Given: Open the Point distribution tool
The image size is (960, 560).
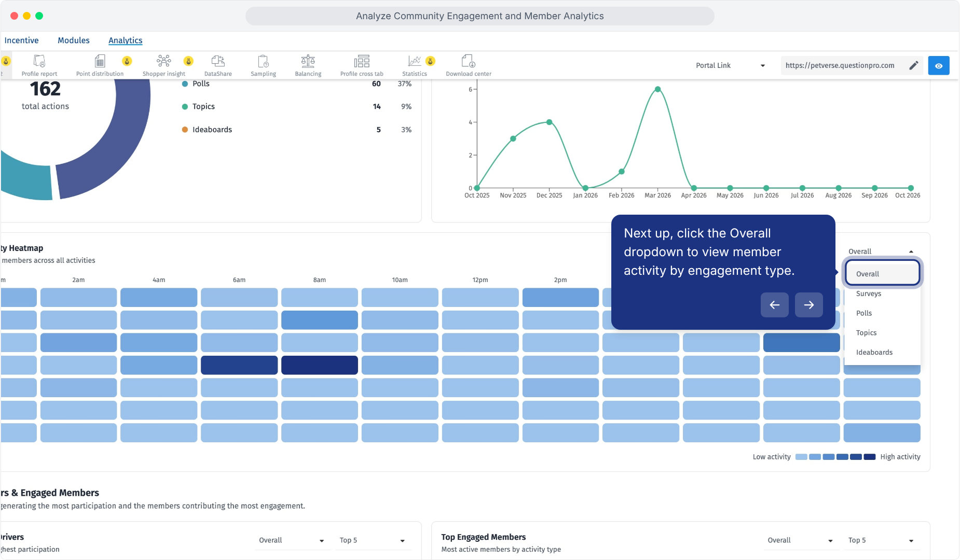Looking at the screenshot, I should coord(100,65).
